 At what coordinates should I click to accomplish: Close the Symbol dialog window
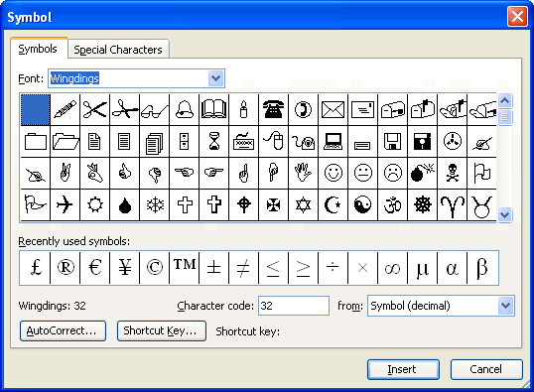coord(517,16)
